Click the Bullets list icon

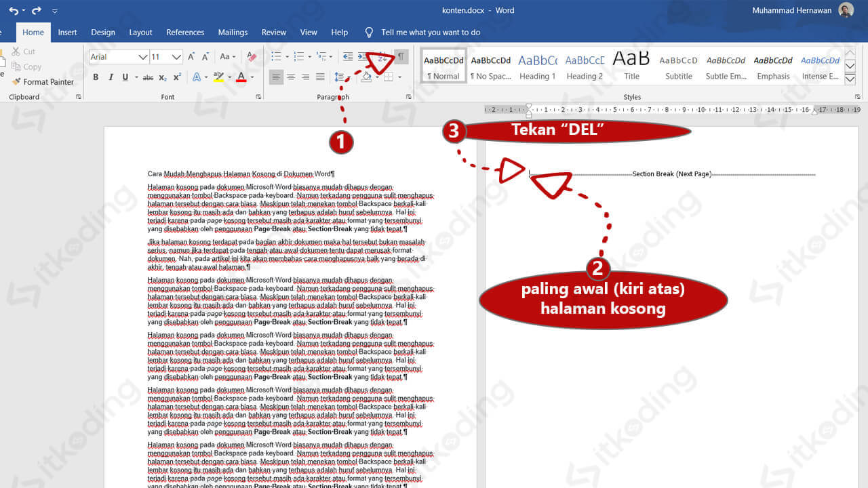276,57
